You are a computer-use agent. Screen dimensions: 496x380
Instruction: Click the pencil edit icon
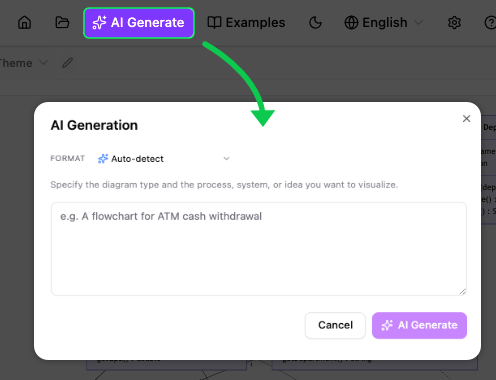pos(68,63)
